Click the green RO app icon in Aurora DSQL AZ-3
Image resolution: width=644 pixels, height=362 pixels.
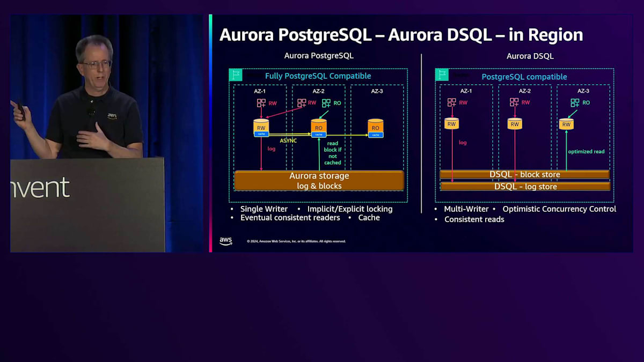[575, 102]
